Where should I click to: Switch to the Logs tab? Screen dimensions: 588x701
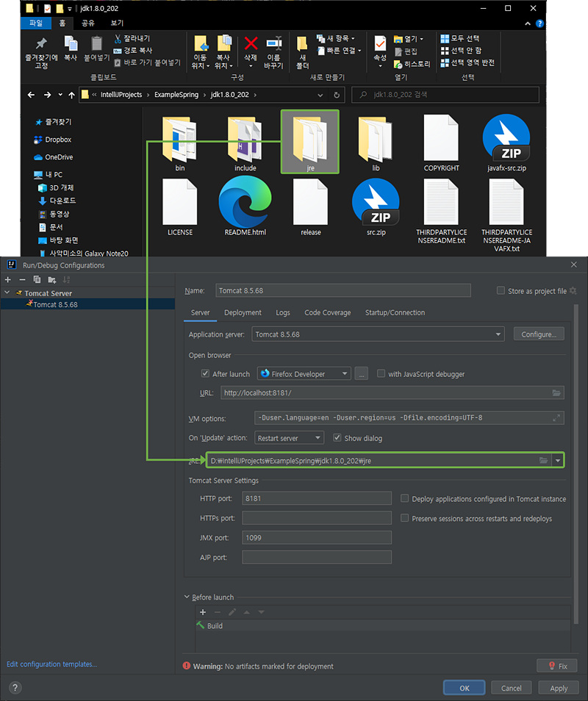(x=282, y=312)
